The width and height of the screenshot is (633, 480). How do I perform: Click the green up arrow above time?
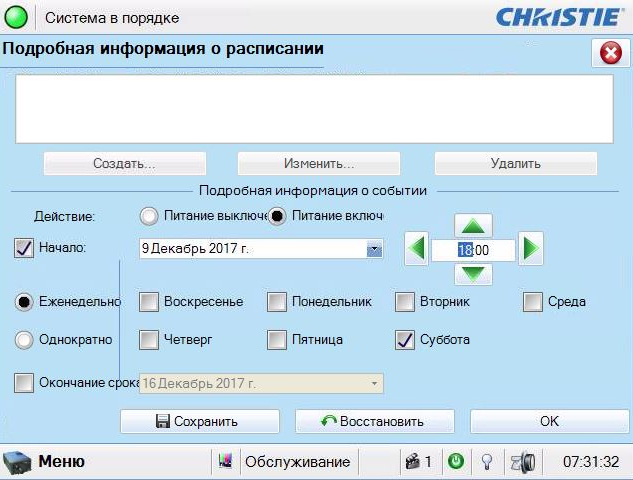coord(474,227)
